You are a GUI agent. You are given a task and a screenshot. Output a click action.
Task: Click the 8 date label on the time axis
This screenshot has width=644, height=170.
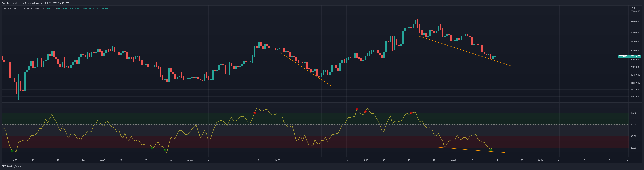tap(259, 160)
